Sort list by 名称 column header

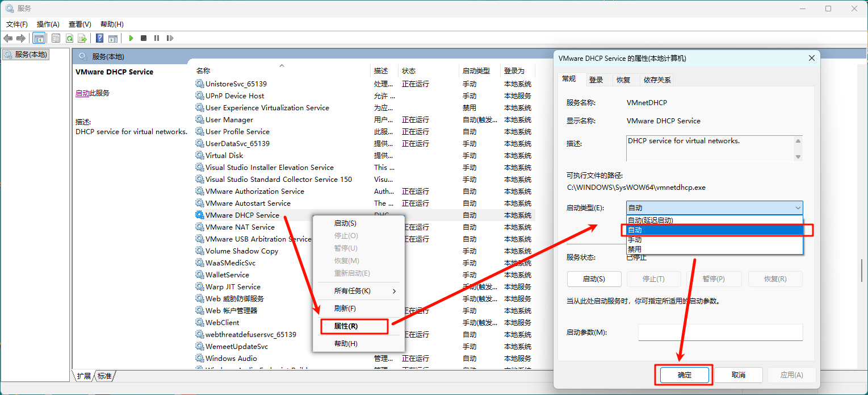[x=282, y=71]
